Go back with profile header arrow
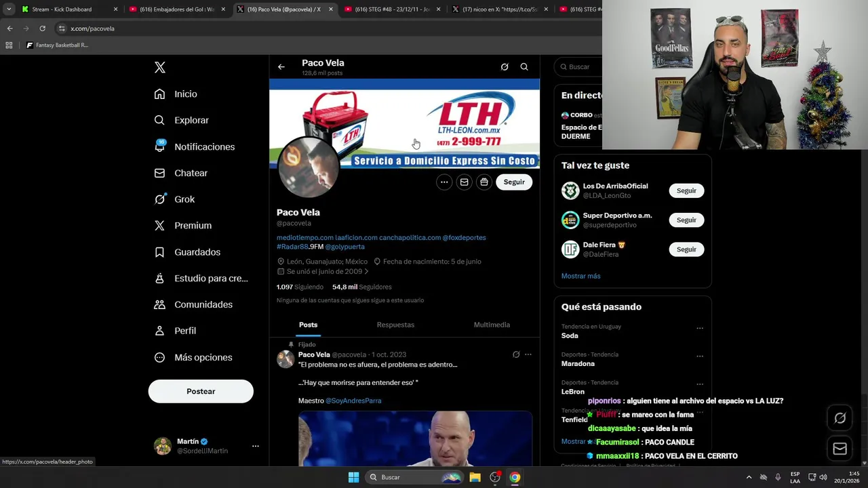 tap(281, 66)
